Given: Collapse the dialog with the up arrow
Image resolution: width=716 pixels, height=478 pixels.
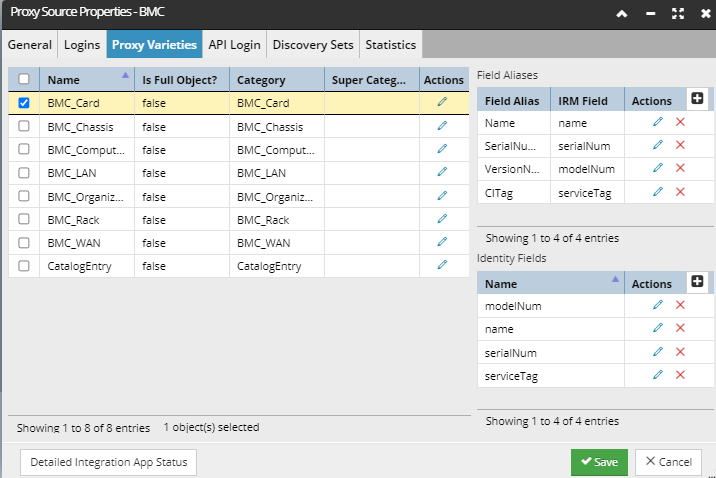Looking at the screenshot, I should [621, 14].
